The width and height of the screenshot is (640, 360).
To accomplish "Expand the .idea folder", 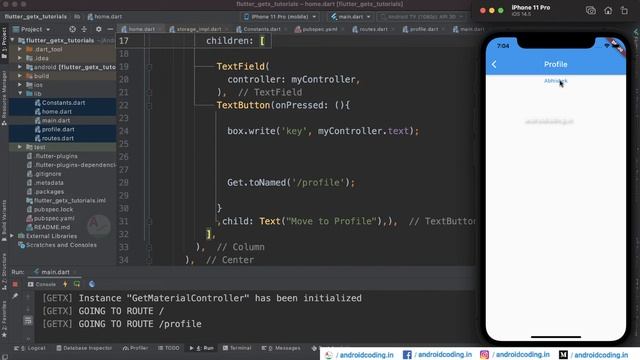I will point(20,58).
